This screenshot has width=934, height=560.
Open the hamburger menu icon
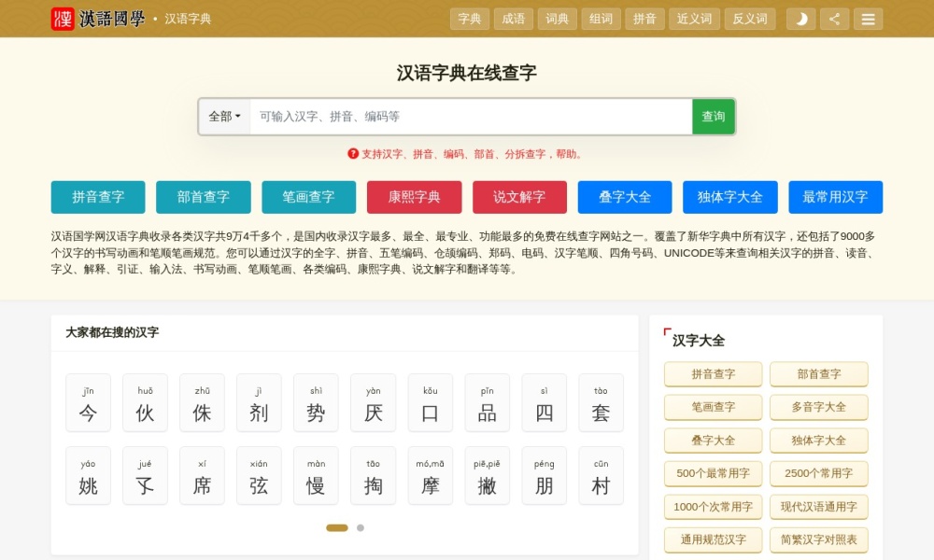tap(868, 18)
